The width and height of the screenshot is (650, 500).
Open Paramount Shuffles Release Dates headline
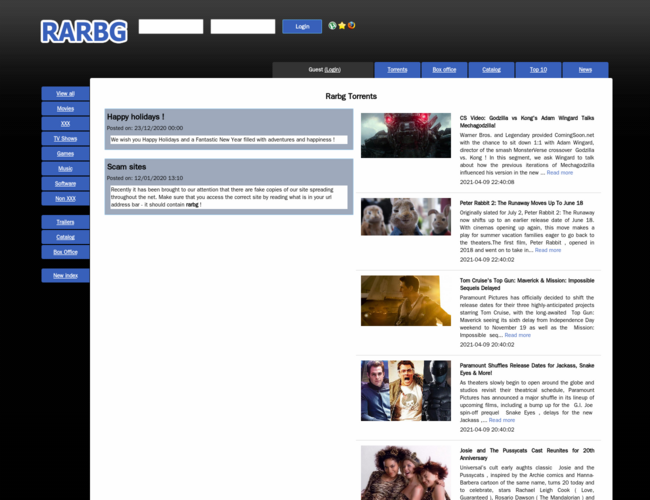pyautogui.click(x=527, y=369)
